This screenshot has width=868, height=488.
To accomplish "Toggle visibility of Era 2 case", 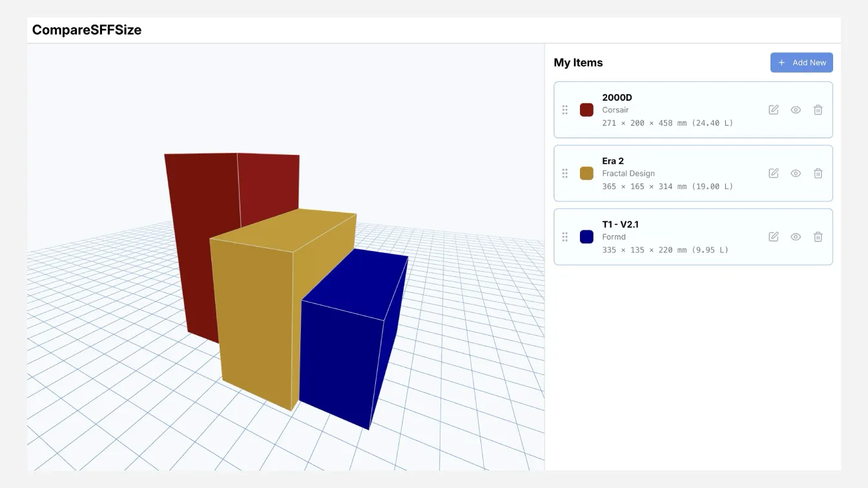I will click(x=796, y=173).
